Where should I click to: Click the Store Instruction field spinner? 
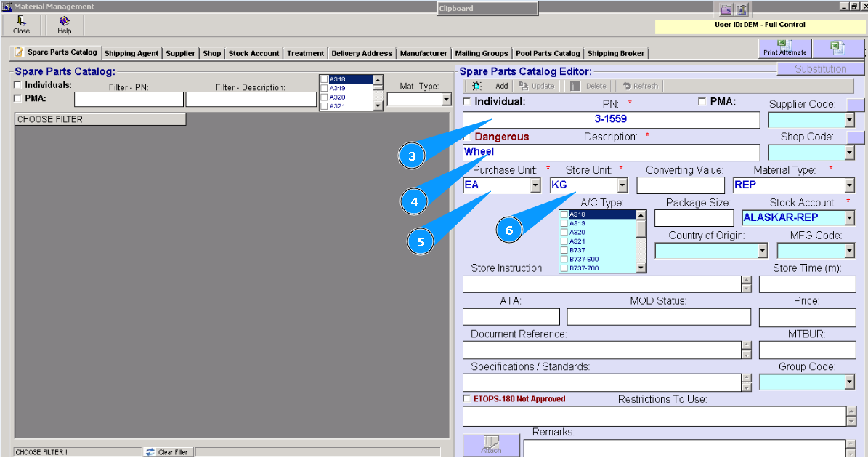tap(746, 284)
